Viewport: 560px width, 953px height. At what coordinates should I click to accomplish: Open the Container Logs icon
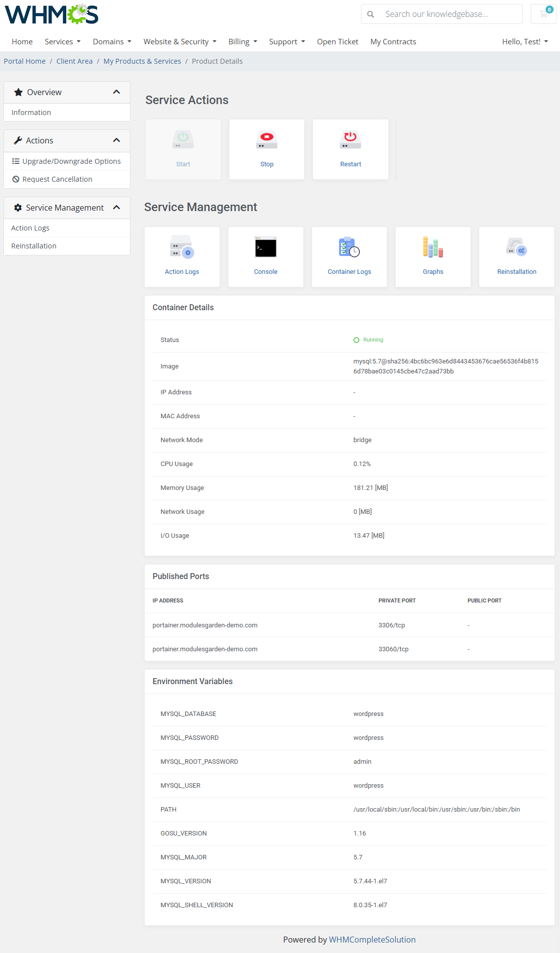(x=349, y=247)
